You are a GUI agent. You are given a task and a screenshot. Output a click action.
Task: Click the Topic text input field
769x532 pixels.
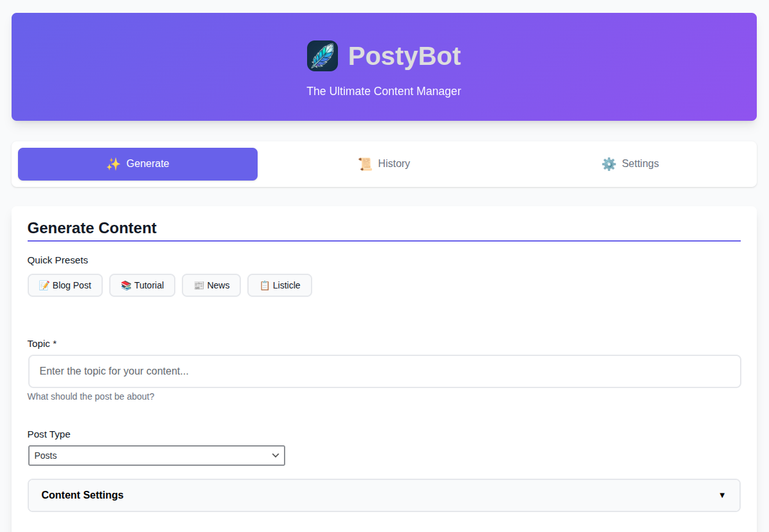[384, 371]
